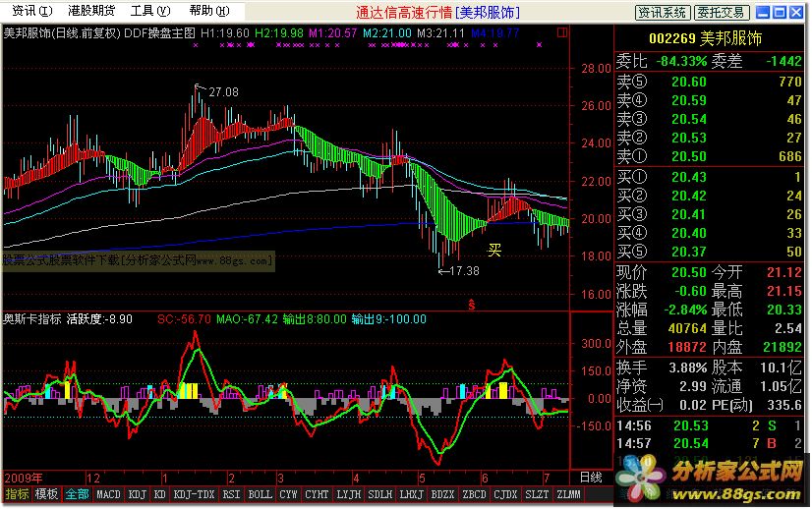Click the 卖③ price 20.54
This screenshot has width=812, height=509.
(689, 119)
